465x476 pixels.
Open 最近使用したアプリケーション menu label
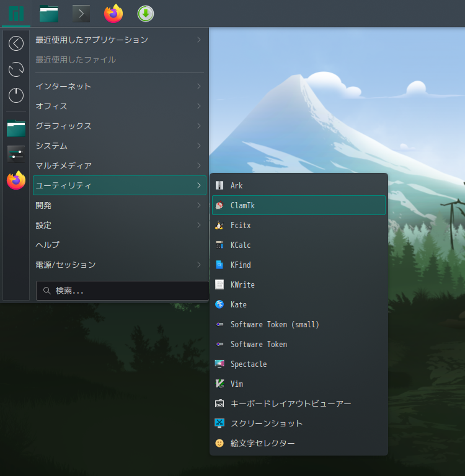[92, 40]
